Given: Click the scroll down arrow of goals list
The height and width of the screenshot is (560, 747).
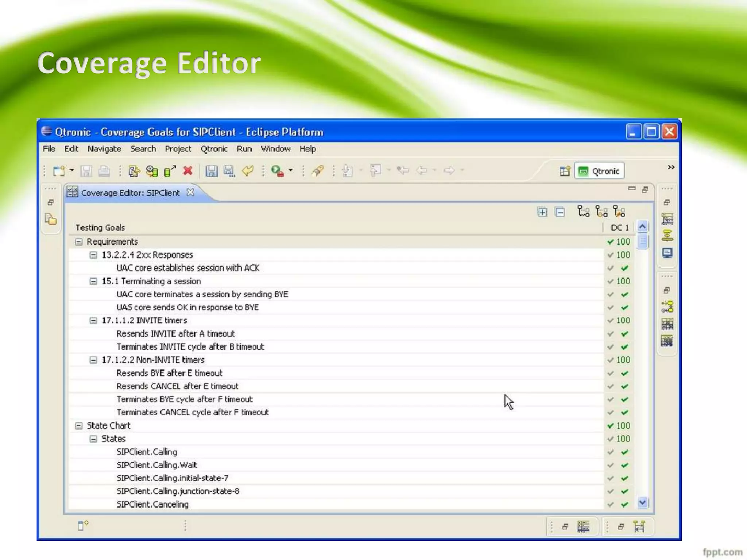Looking at the screenshot, I should (642, 503).
